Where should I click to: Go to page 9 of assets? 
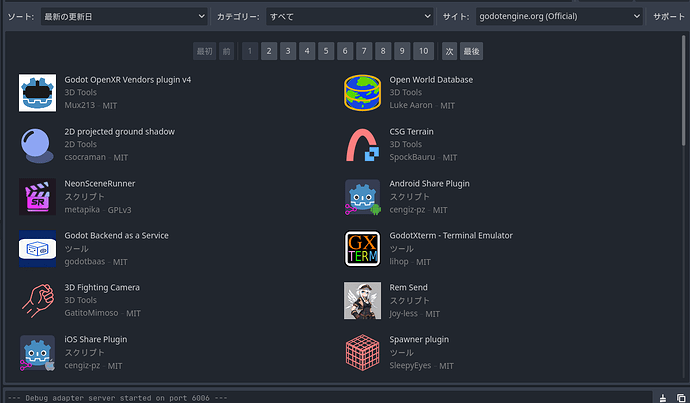tap(402, 51)
